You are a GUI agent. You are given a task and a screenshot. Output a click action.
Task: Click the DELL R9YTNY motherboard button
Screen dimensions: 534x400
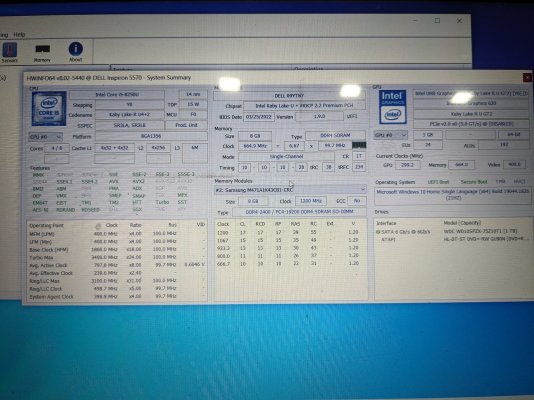(289, 96)
